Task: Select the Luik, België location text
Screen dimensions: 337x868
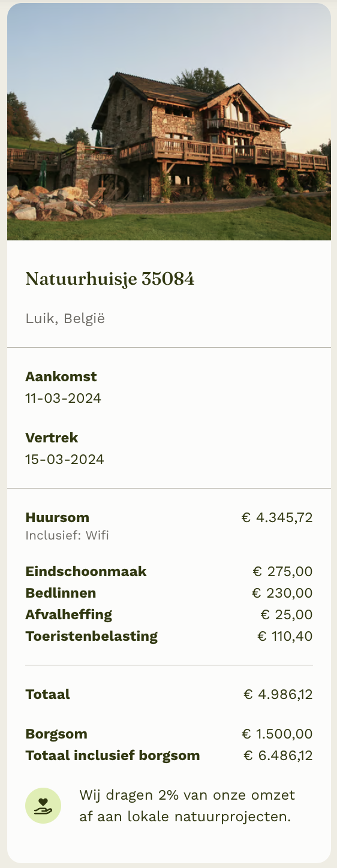Action: point(65,318)
